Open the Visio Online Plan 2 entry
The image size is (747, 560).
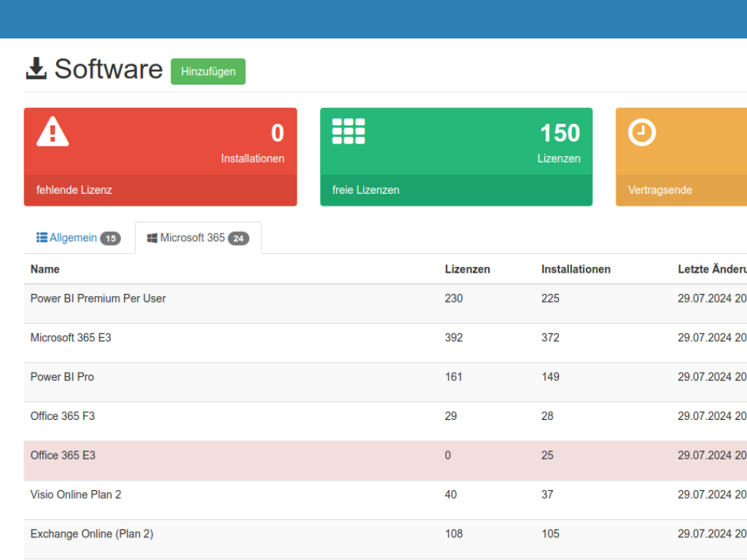[x=76, y=494]
